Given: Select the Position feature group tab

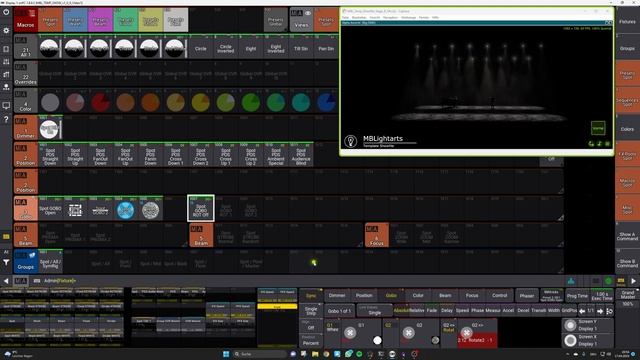Looking at the screenshot, I should (364, 296).
